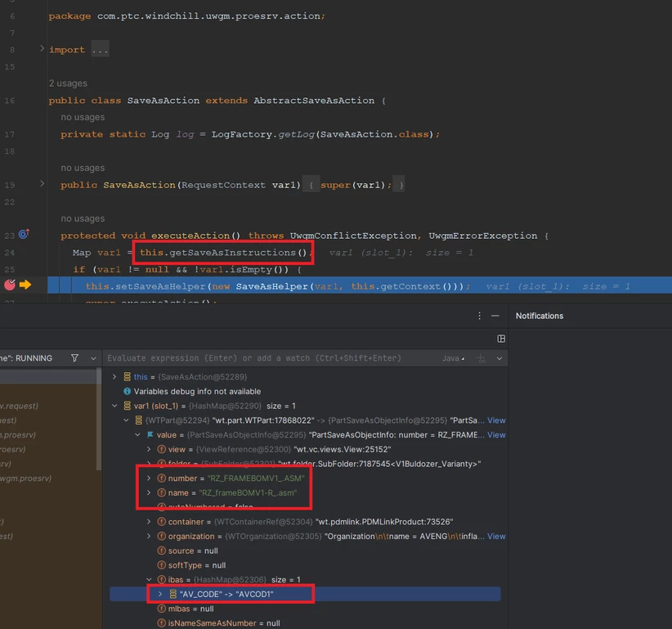Click the map entry icon beside AV_CODE
The height and width of the screenshot is (629, 672).
pyautogui.click(x=172, y=594)
